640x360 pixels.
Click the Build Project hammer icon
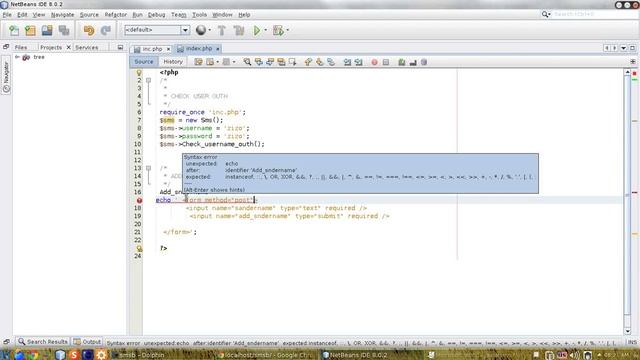tap(222, 30)
